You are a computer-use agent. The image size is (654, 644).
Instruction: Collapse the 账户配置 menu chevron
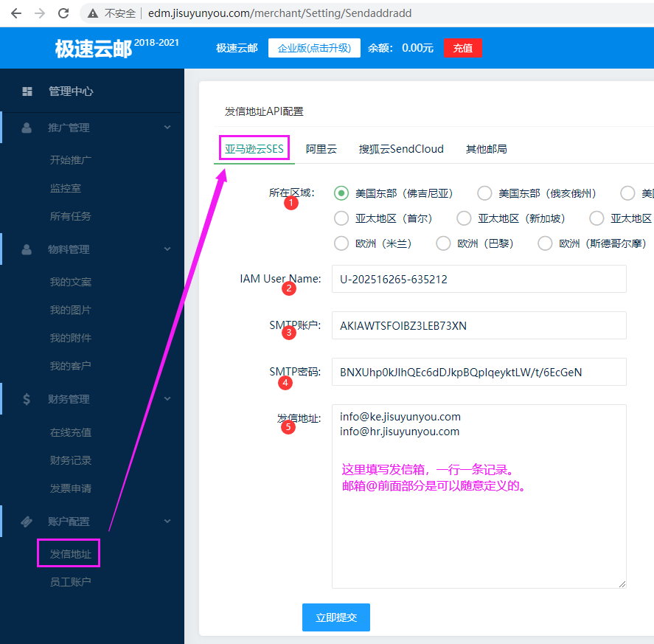click(x=167, y=522)
